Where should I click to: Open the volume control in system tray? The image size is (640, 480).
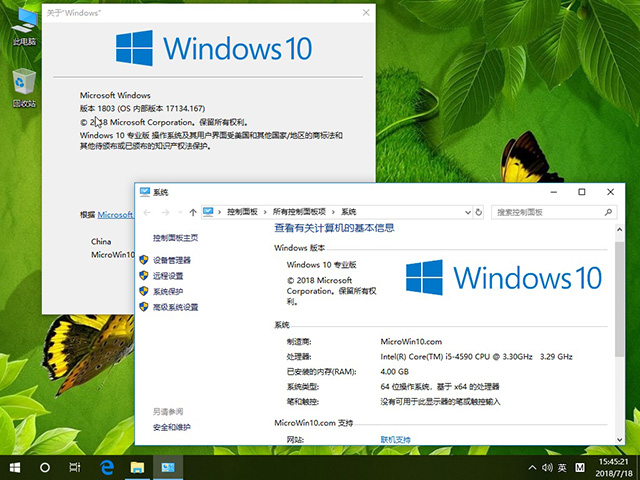(x=547, y=468)
